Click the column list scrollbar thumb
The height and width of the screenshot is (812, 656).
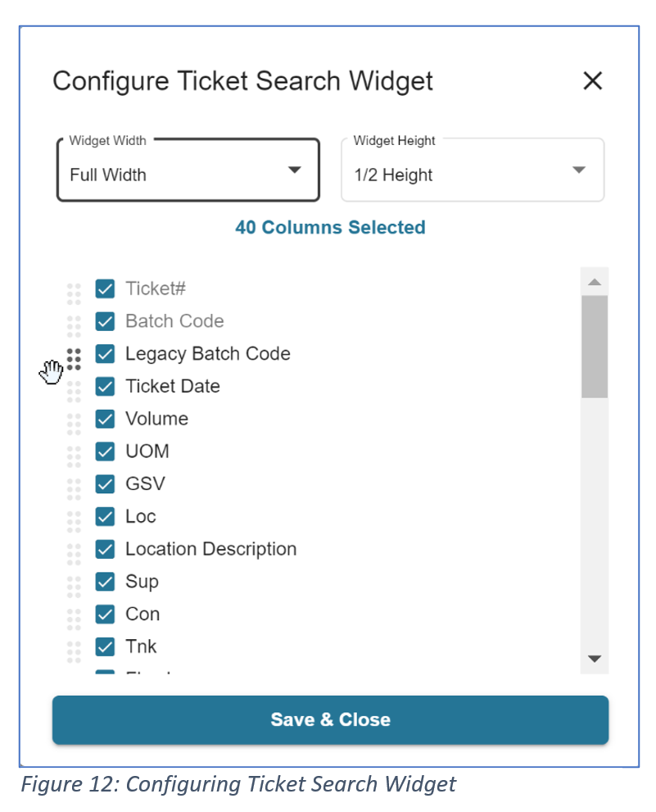coord(595,346)
